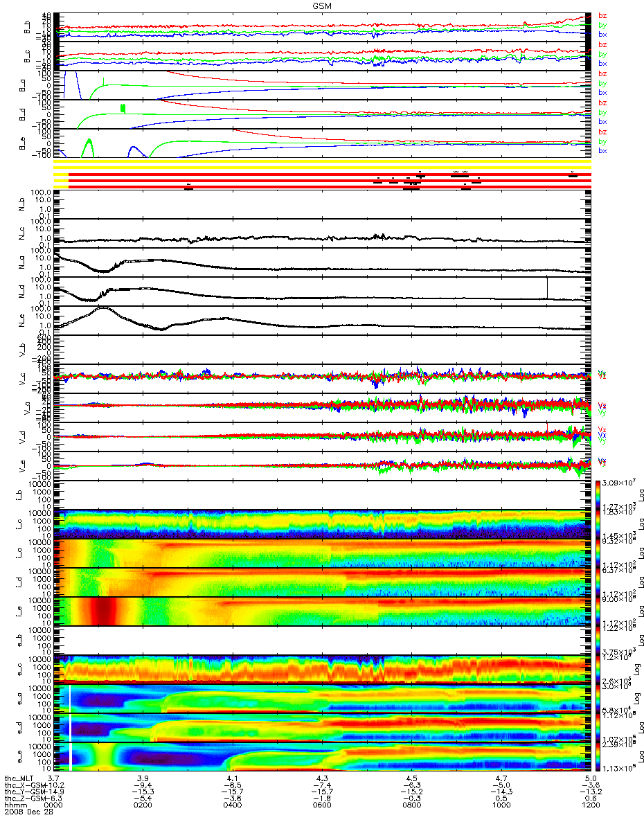Click the green by burst in panel B_d
This screenshot has height=831, width=644.
123,108
